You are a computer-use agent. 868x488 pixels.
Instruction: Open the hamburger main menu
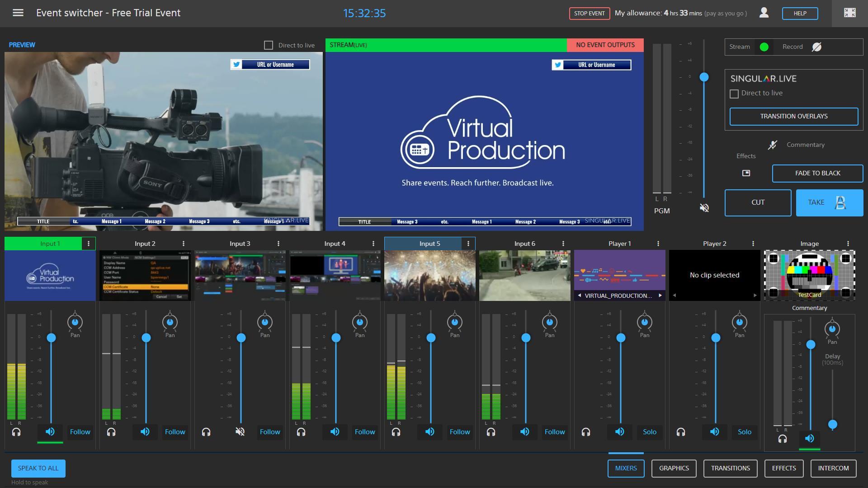point(18,13)
